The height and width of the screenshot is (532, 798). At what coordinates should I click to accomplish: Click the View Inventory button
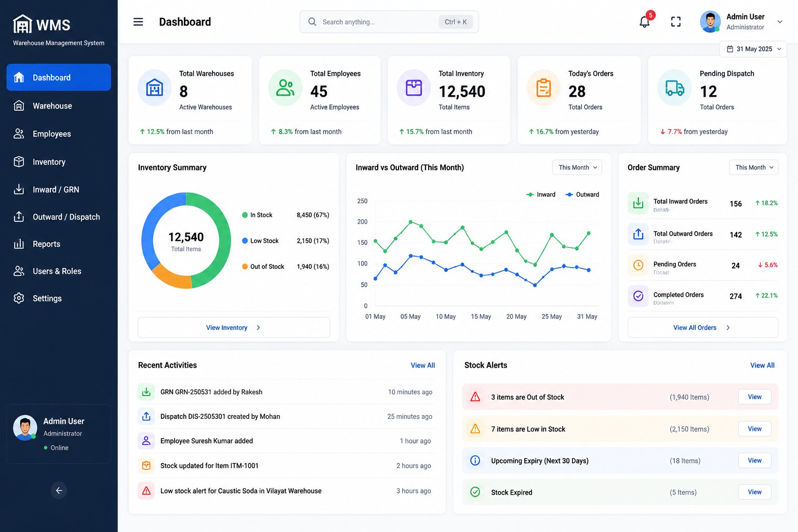coord(234,328)
